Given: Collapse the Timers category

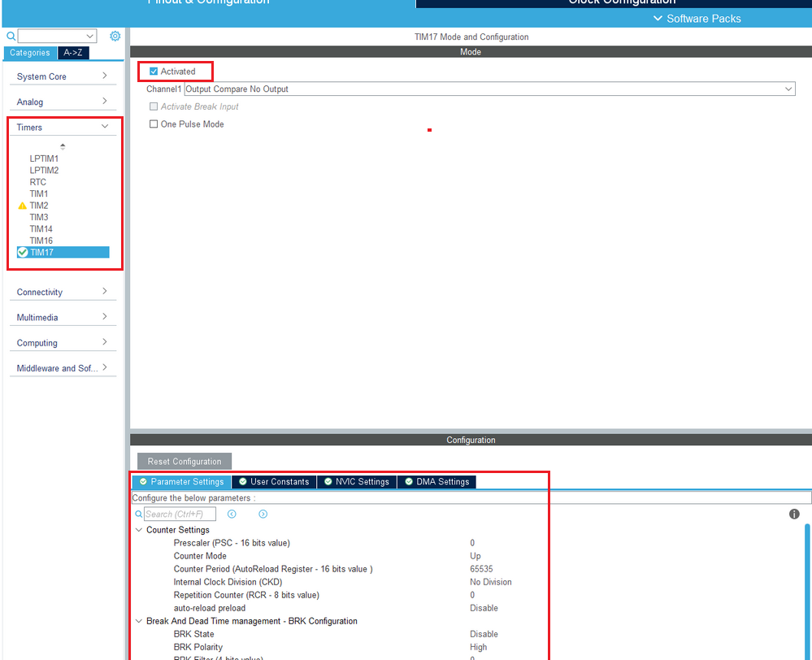Looking at the screenshot, I should 63,127.
